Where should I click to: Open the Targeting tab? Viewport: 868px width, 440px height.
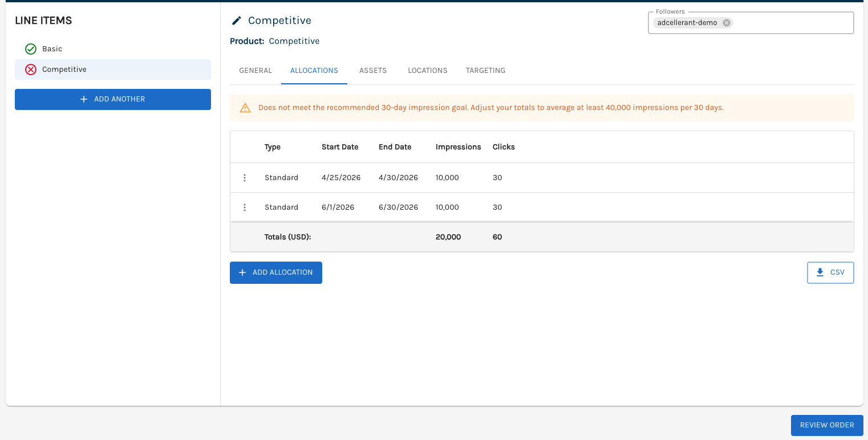485,71
